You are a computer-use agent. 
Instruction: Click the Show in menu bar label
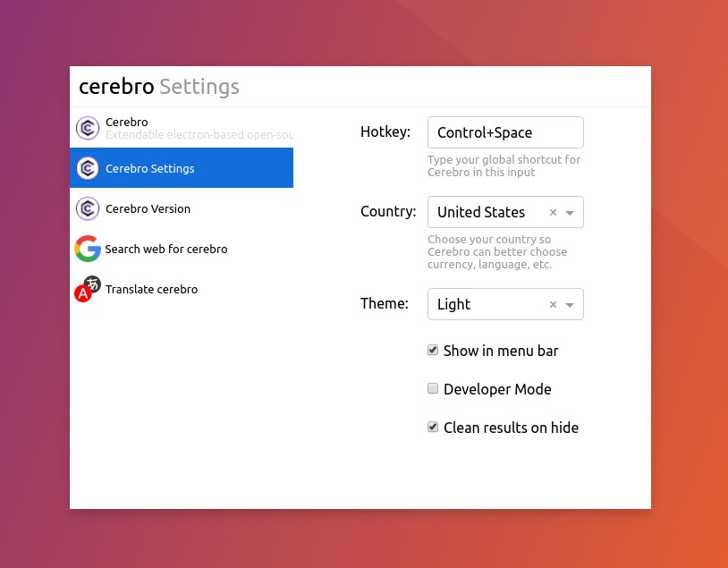501,351
